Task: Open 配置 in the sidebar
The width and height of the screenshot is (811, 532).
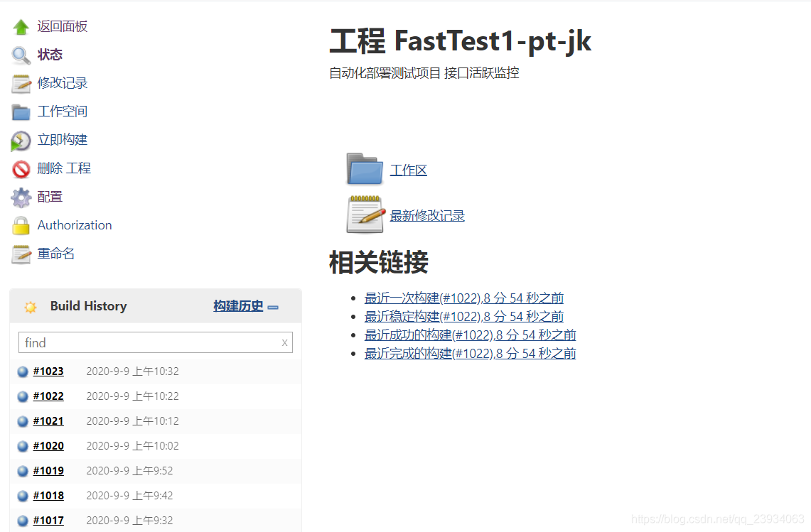Action: point(50,197)
